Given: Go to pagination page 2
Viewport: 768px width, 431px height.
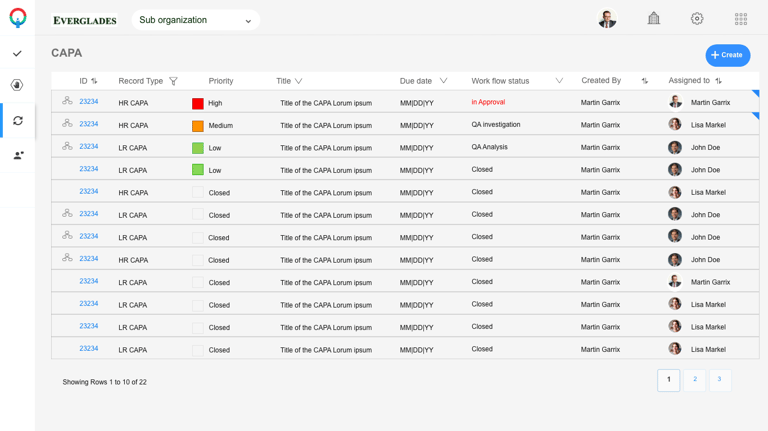Looking at the screenshot, I should (695, 380).
